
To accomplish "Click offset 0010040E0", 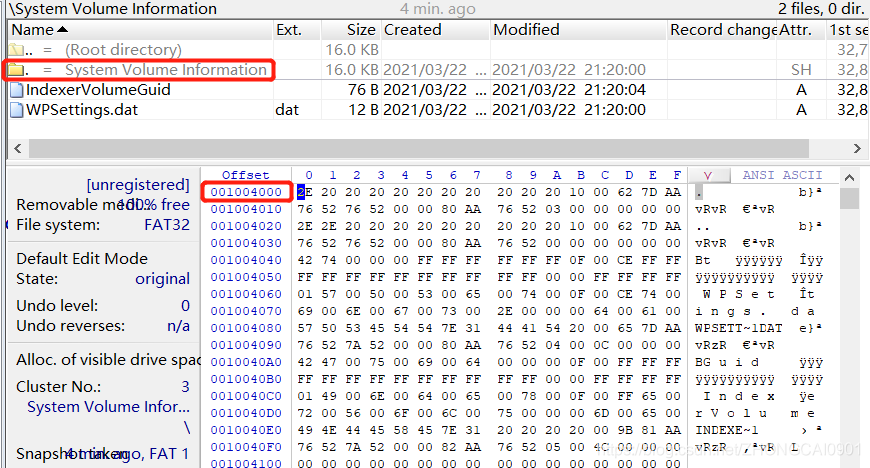I will (246, 430).
